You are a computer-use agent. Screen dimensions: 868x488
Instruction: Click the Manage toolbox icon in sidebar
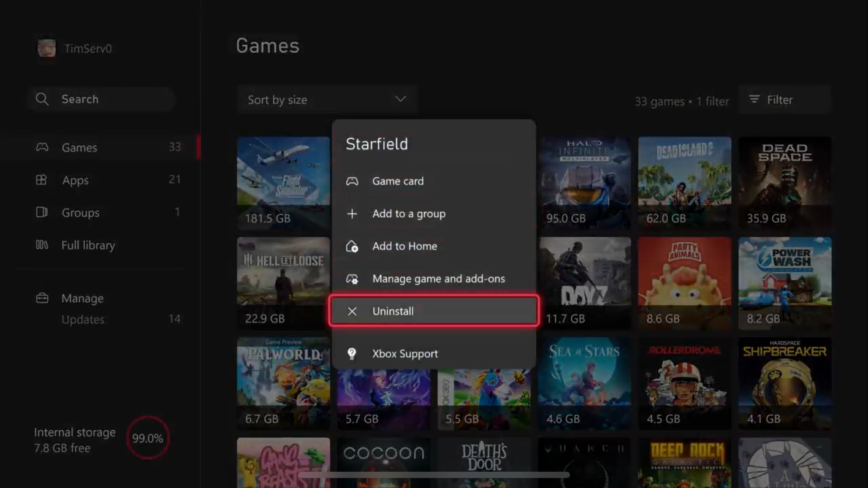tap(42, 298)
